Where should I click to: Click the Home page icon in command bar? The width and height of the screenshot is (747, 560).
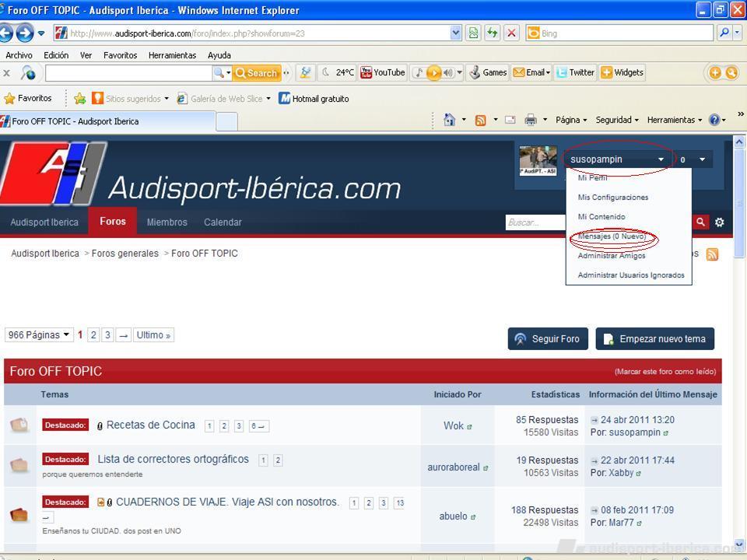point(449,120)
